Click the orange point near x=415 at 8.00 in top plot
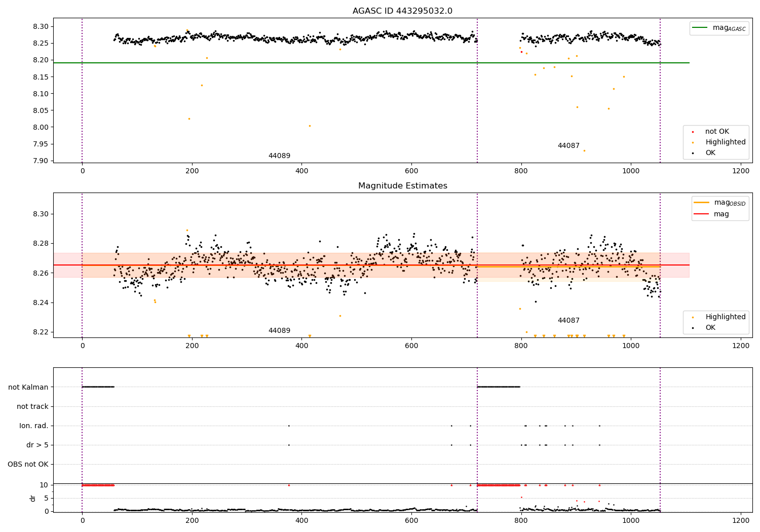760x532 pixels. [x=310, y=126]
